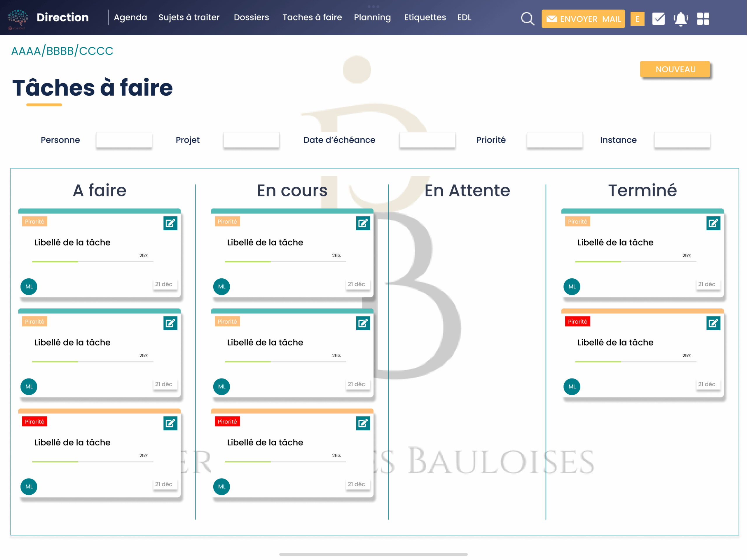Click the En Attente column heading

pyautogui.click(x=467, y=190)
